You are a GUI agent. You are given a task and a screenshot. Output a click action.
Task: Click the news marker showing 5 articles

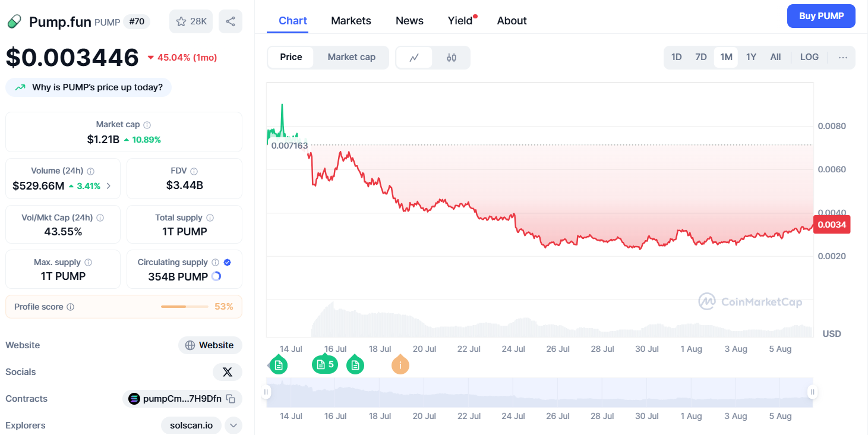point(325,364)
